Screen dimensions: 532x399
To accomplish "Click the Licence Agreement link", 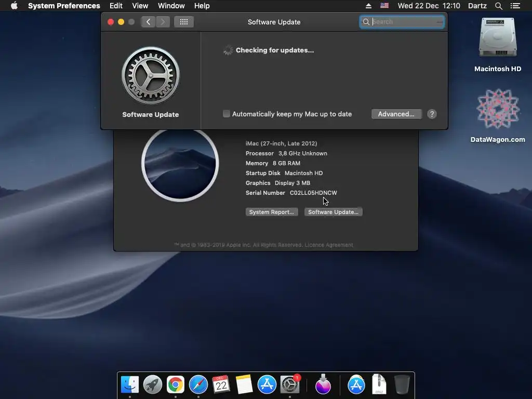I will 329,245.
